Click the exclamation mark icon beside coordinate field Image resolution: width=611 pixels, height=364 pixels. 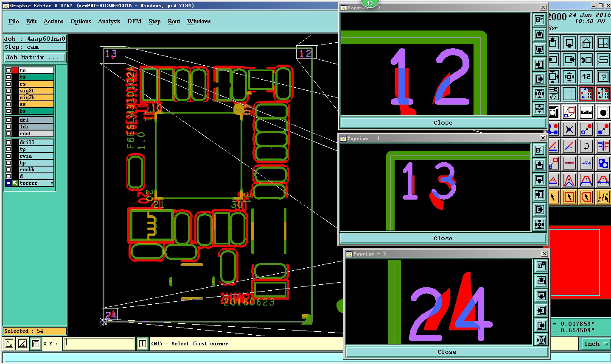coord(143,344)
